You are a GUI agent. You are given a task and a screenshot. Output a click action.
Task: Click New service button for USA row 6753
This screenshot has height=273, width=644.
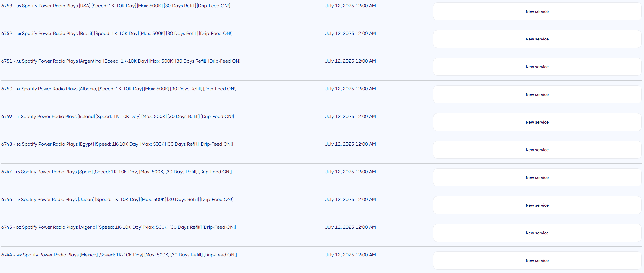537,11
